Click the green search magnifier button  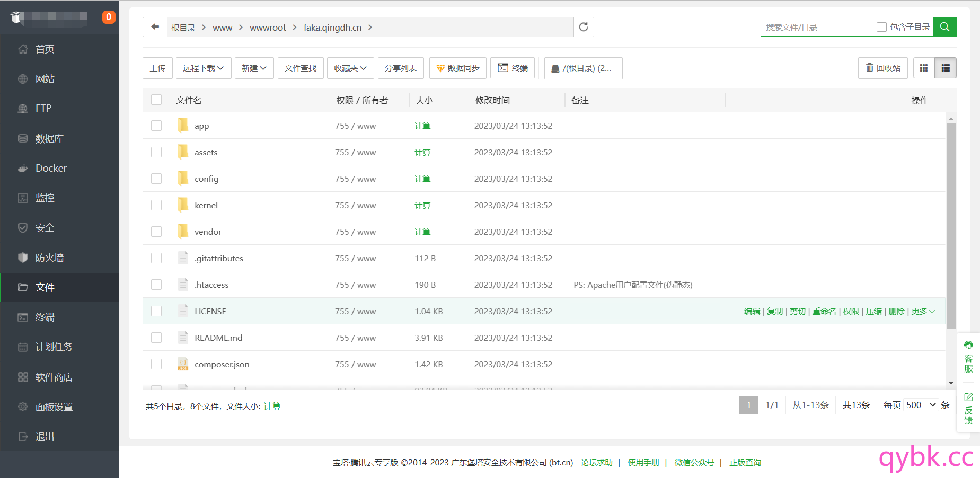944,27
